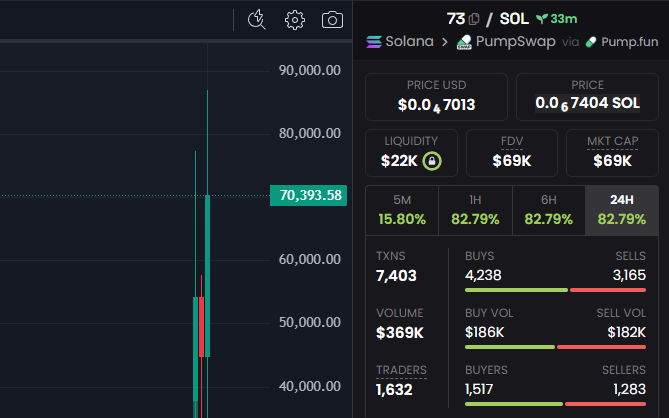Click the FDV value $69K
The width and height of the screenshot is (669, 418).
click(x=512, y=161)
